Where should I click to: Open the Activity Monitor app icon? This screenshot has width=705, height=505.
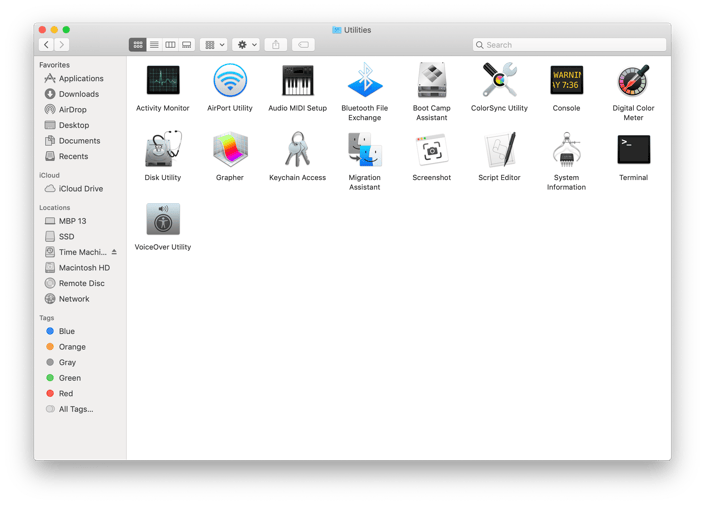pyautogui.click(x=163, y=80)
